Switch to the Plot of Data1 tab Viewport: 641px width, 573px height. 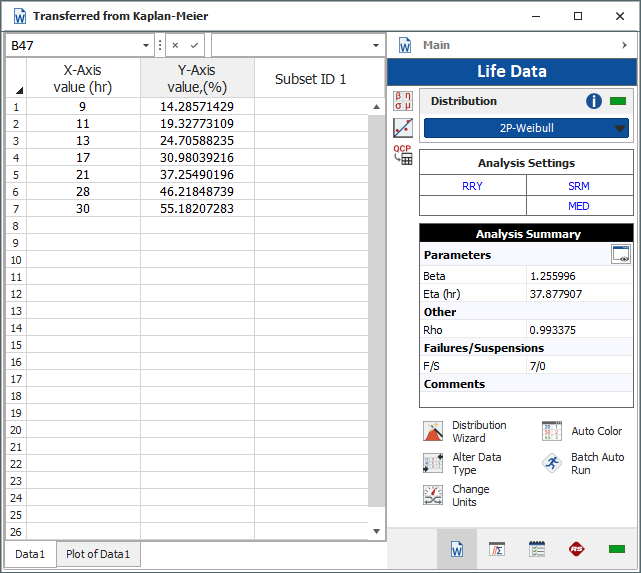tap(98, 553)
